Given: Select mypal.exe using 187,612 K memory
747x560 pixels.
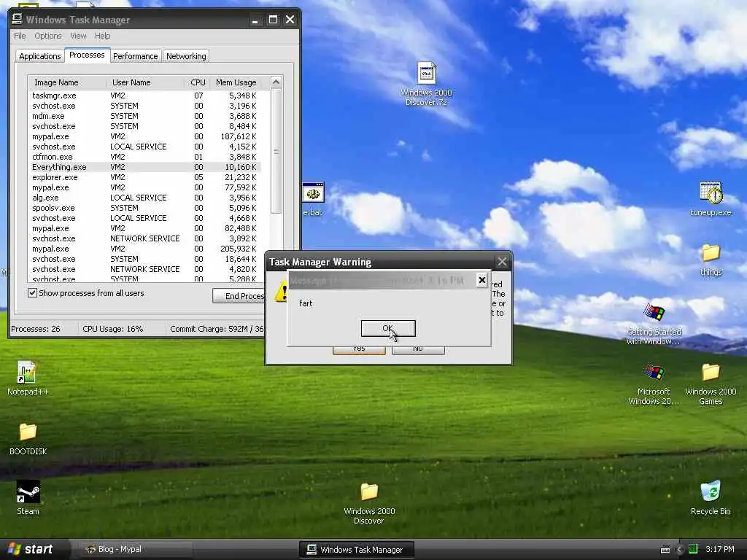Looking at the screenshot, I should [144, 136].
